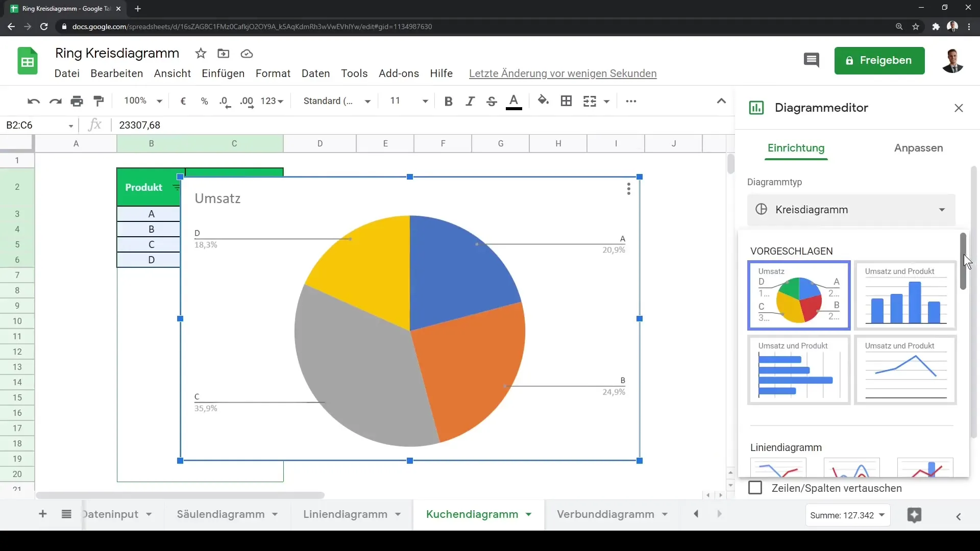The width and height of the screenshot is (980, 551).
Task: Click the undo arrow in toolbar
Action: 34,101
